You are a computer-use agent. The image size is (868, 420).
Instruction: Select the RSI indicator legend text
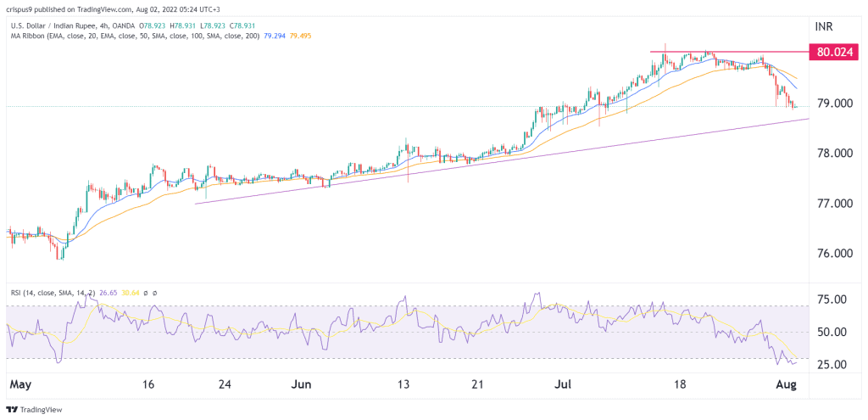click(52, 292)
